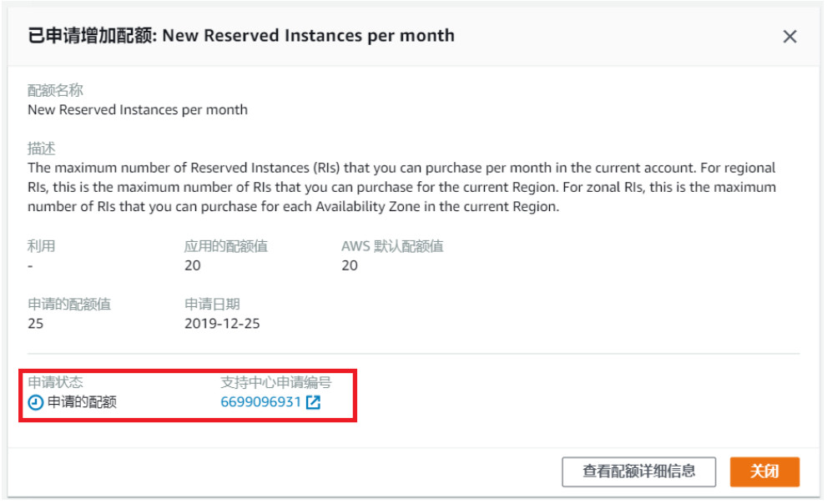Click the AWS 默认配额值 label
The width and height of the screenshot is (827, 504).
(x=392, y=245)
